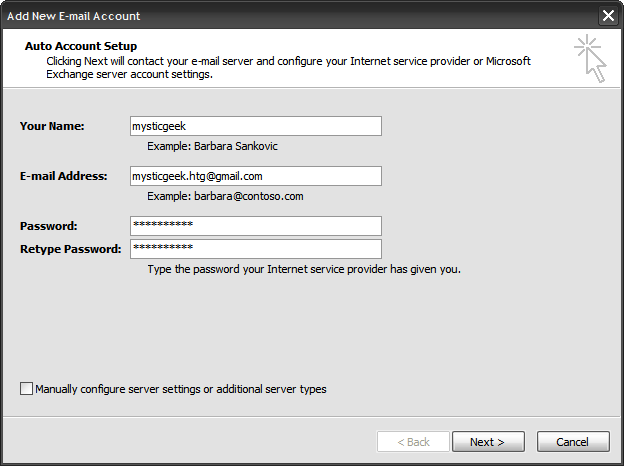624x466 pixels.
Task: Click Next to continue account setup
Action: click(x=487, y=441)
